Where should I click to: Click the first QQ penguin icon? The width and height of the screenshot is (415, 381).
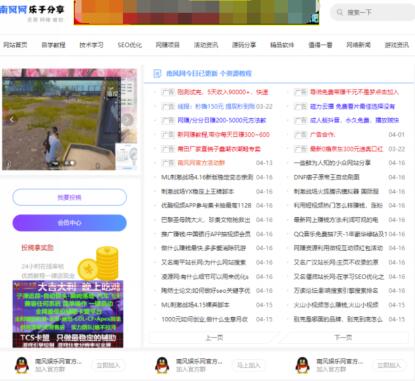pyautogui.click(x=22, y=365)
